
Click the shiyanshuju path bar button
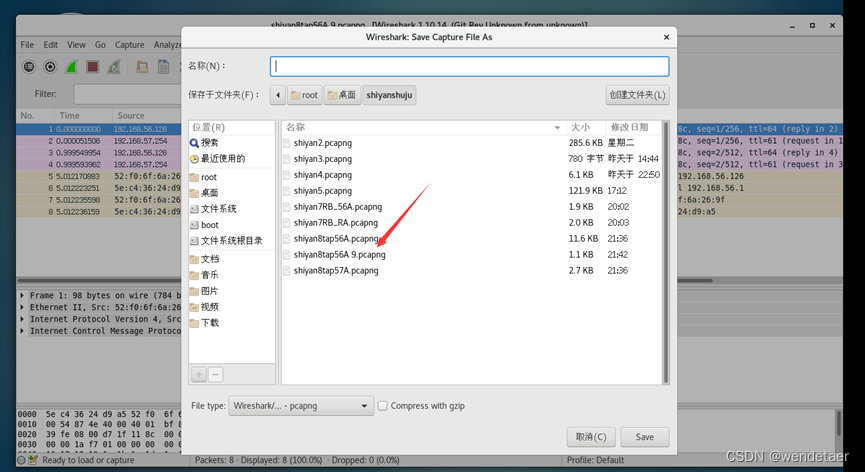pos(389,95)
